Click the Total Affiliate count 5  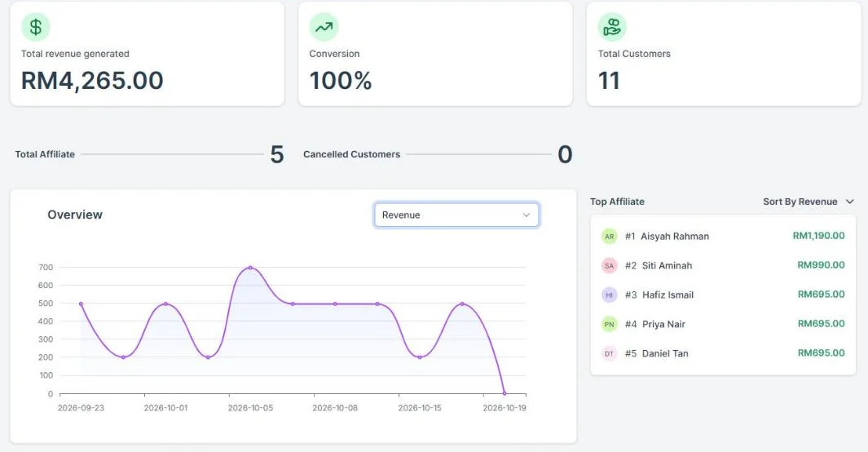coord(277,154)
